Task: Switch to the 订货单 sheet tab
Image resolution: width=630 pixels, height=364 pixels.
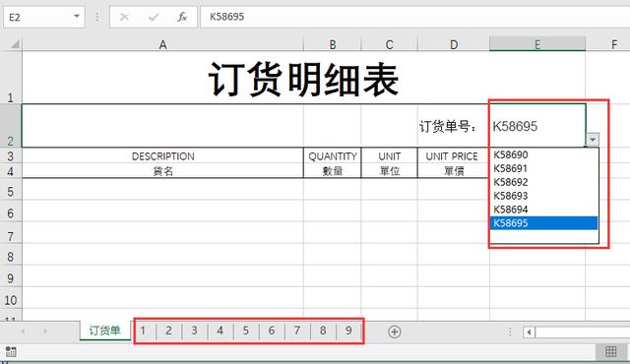Action: [105, 331]
